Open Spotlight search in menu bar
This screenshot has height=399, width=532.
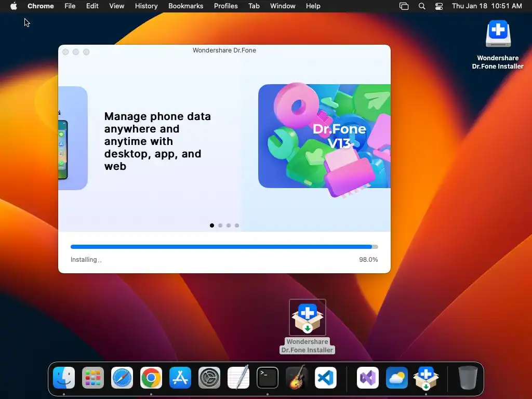pyautogui.click(x=422, y=6)
